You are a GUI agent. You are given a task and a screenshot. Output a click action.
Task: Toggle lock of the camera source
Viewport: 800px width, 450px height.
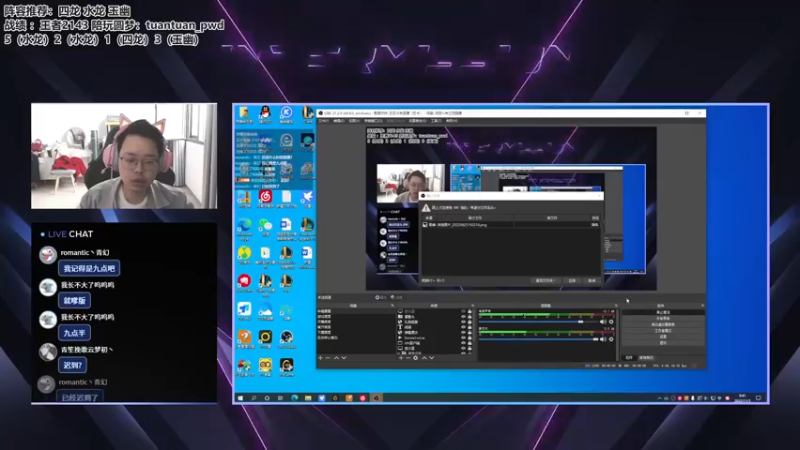click(469, 316)
